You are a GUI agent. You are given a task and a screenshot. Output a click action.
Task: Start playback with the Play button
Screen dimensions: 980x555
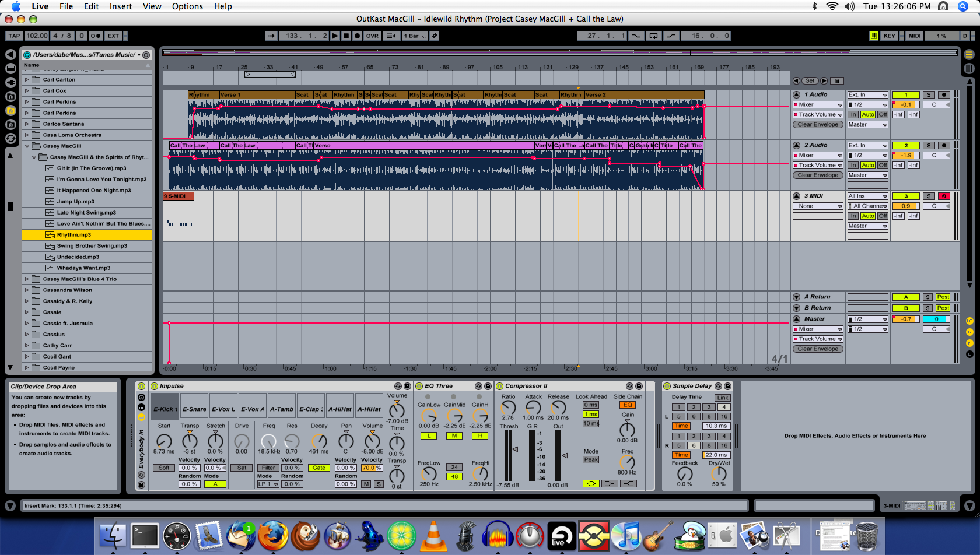335,36
